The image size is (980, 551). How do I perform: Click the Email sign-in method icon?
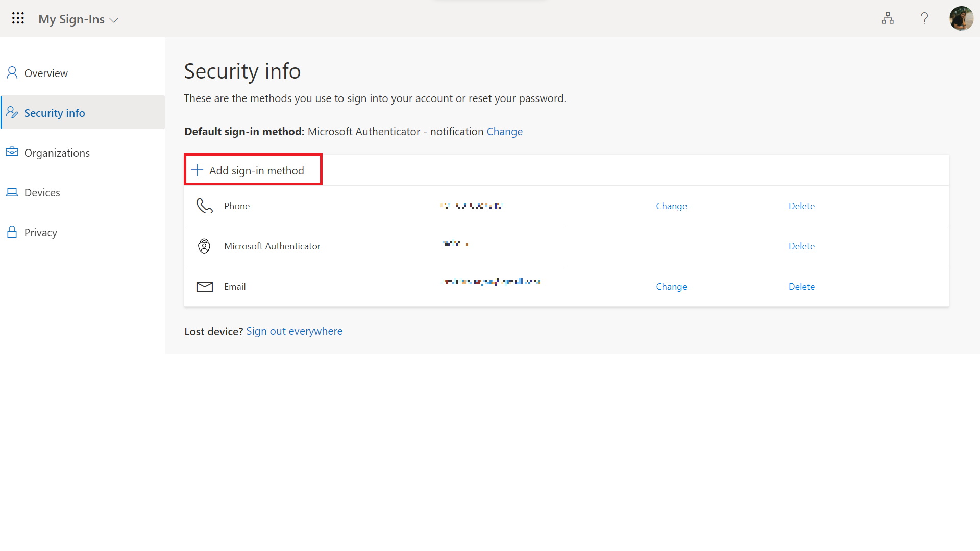tap(205, 286)
